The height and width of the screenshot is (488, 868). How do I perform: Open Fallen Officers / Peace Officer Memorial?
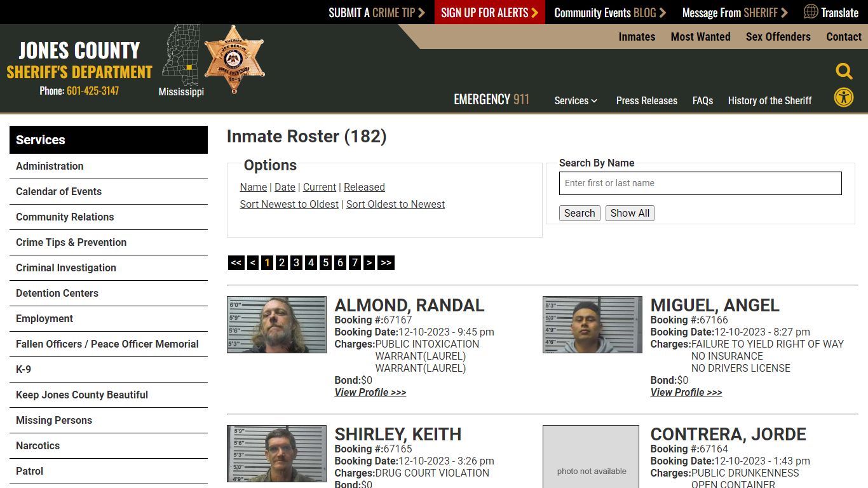(x=109, y=344)
